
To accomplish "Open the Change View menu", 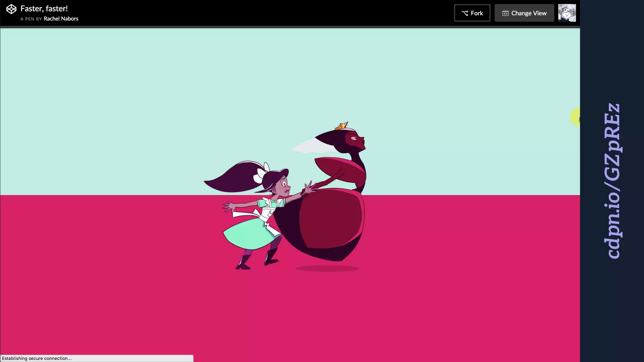I will [x=524, y=13].
